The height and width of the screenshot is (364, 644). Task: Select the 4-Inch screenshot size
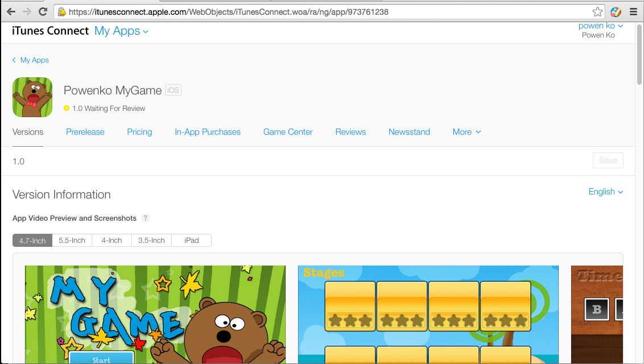point(112,241)
